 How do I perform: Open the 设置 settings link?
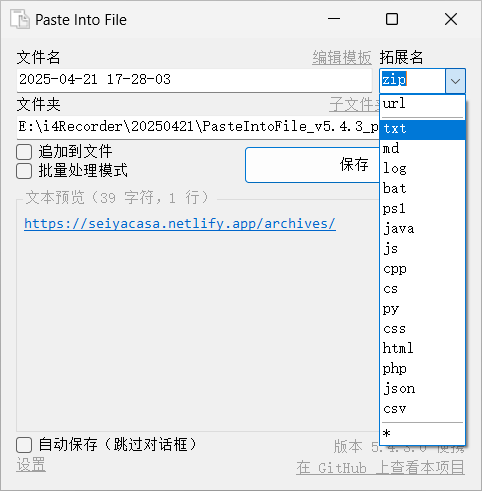tap(31, 464)
